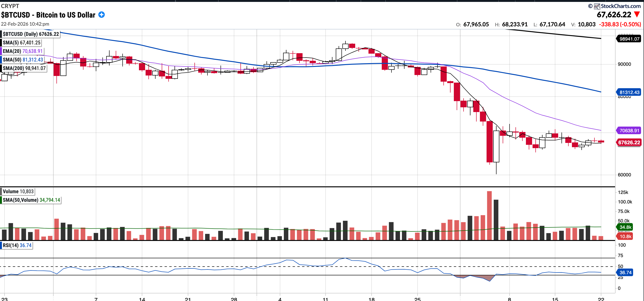Click the Volume 10,803 legend label

pos(18,191)
